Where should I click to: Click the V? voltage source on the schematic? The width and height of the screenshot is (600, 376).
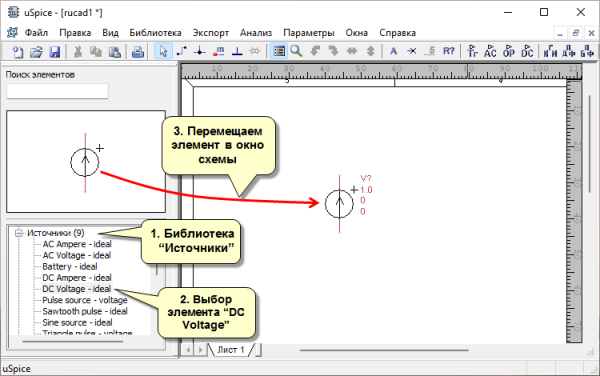(339, 204)
